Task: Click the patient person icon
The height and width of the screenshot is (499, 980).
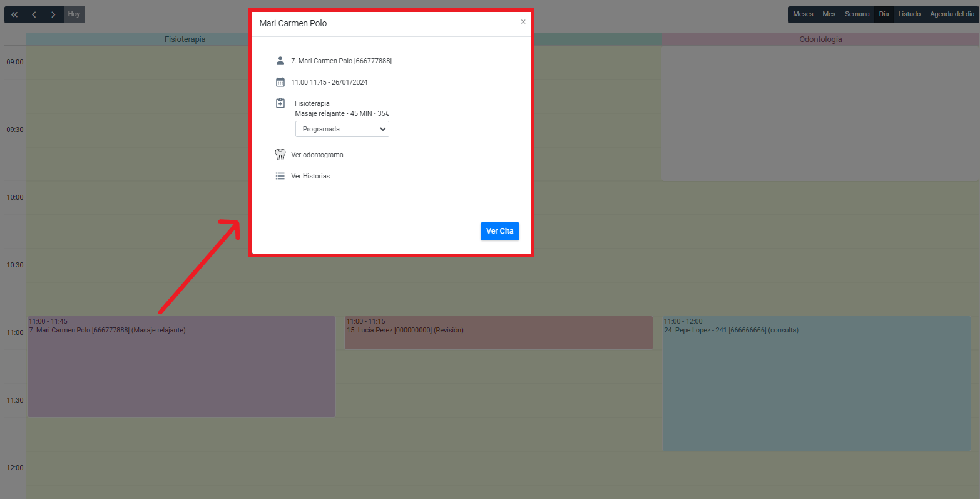Action: coord(280,61)
